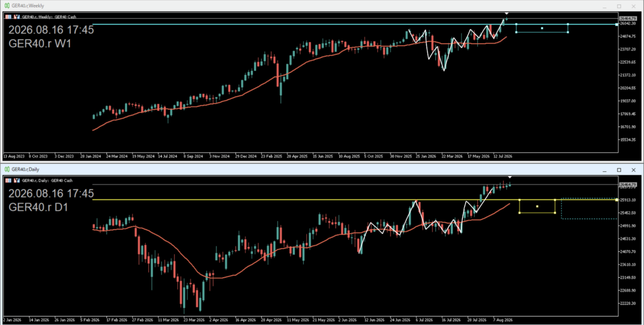This screenshot has width=644, height=325.
Task: Click '2 Jan 2026' on Daily time axis
Action: [12, 320]
